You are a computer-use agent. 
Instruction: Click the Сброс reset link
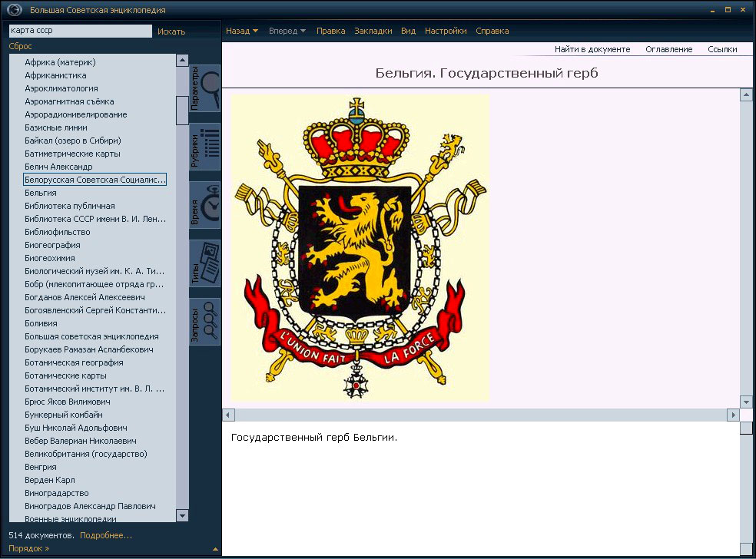point(20,46)
